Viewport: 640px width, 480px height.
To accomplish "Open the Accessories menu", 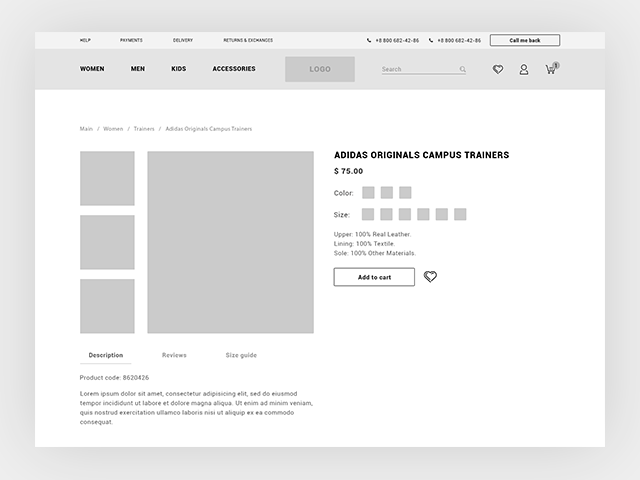I will 234,69.
